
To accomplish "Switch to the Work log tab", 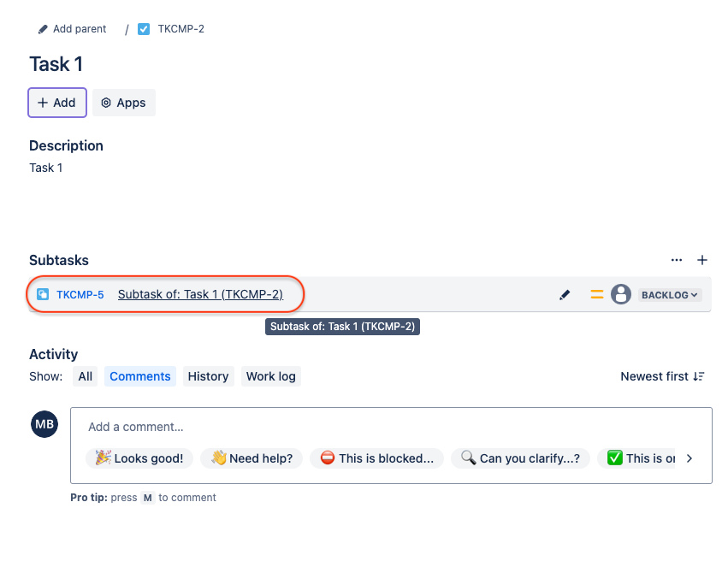I will coord(270,376).
